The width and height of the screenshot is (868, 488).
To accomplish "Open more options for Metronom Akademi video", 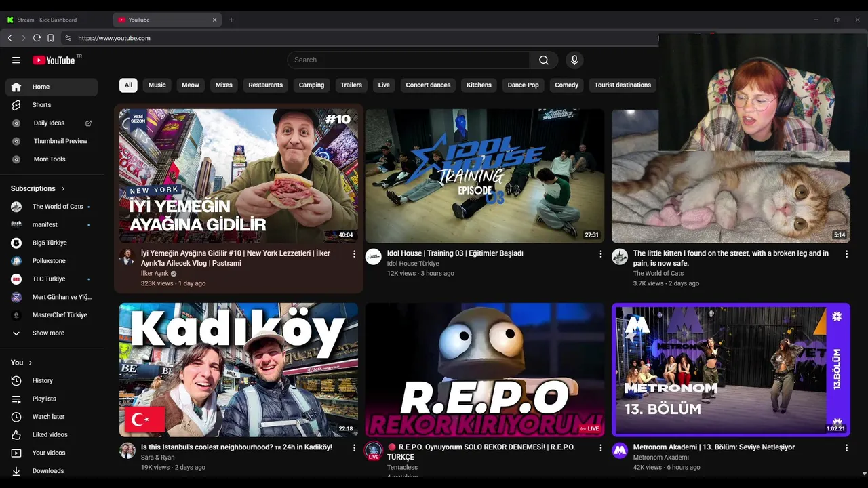I will coord(846,448).
